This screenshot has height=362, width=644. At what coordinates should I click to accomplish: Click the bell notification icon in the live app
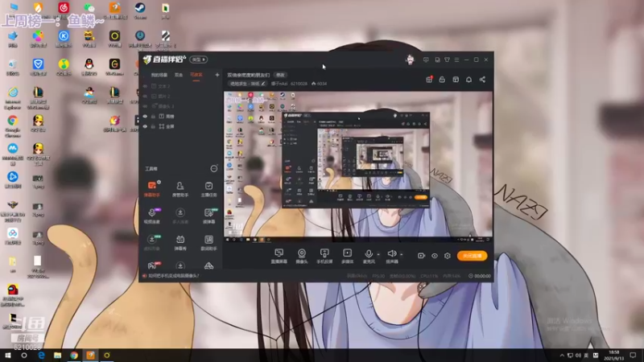pos(469,79)
